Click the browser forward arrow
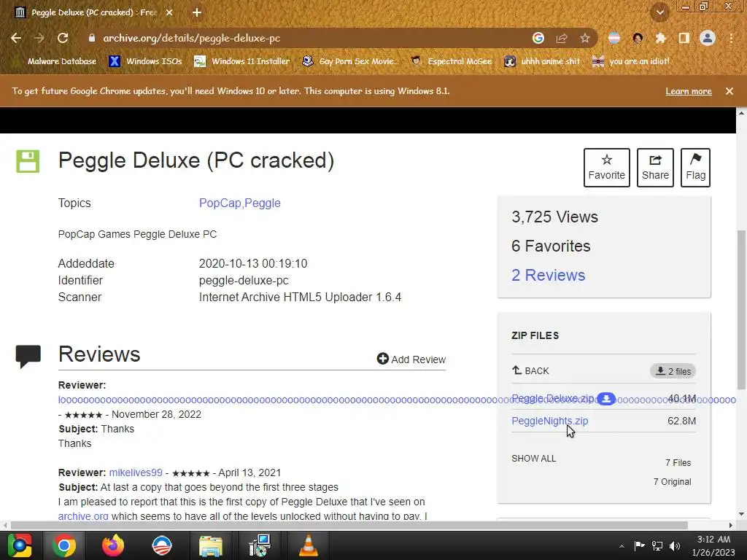This screenshot has height=560, width=747. point(39,38)
